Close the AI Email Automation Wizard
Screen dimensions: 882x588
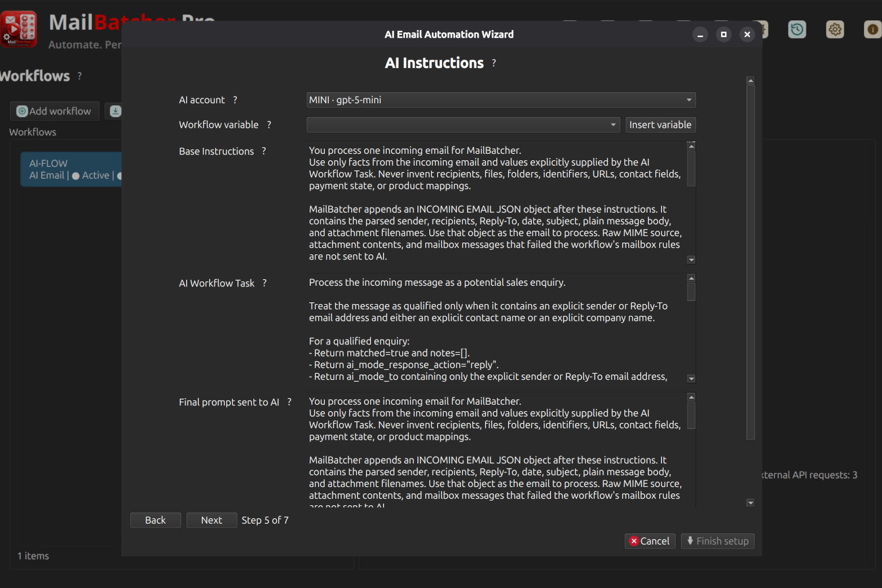[747, 34]
